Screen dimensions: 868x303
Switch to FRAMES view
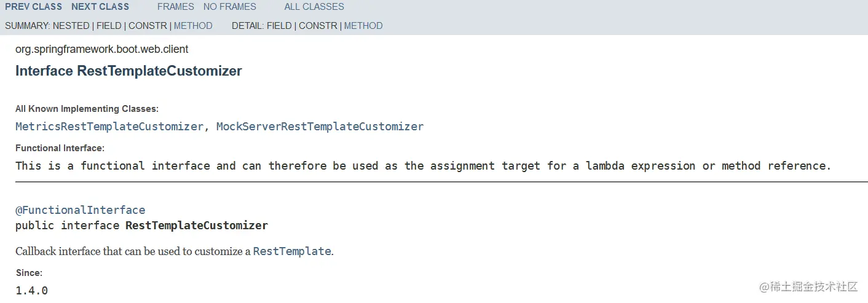(176, 7)
